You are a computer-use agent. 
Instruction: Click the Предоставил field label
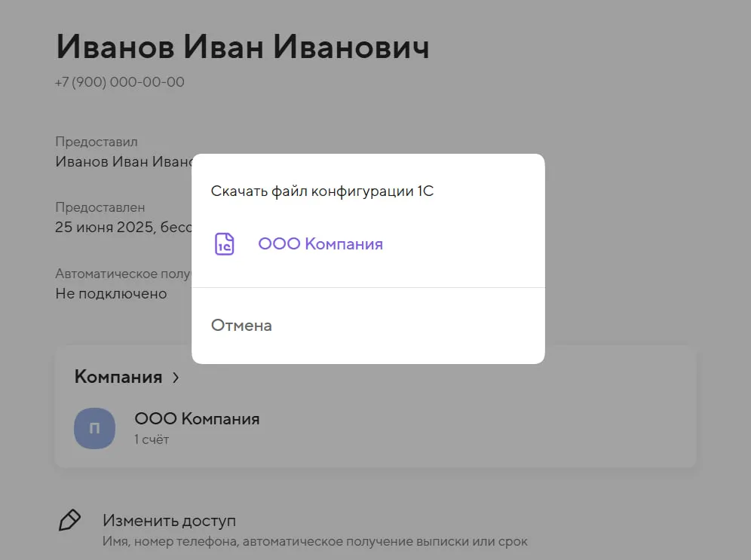point(97,142)
